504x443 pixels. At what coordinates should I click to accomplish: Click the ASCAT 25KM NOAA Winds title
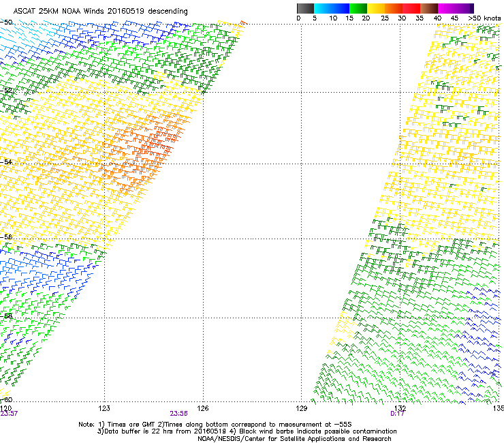(x=101, y=12)
